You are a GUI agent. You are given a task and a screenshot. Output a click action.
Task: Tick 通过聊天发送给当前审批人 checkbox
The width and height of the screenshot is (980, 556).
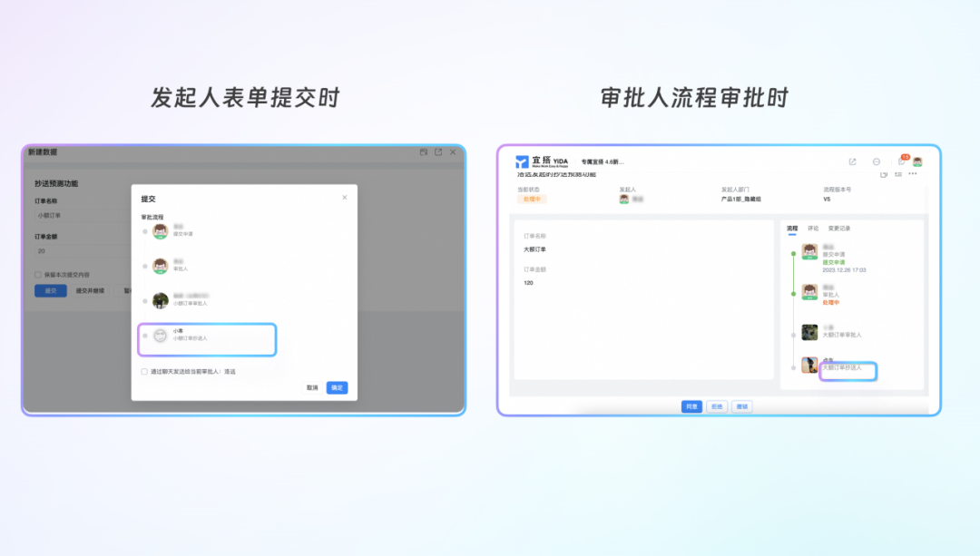click(144, 372)
